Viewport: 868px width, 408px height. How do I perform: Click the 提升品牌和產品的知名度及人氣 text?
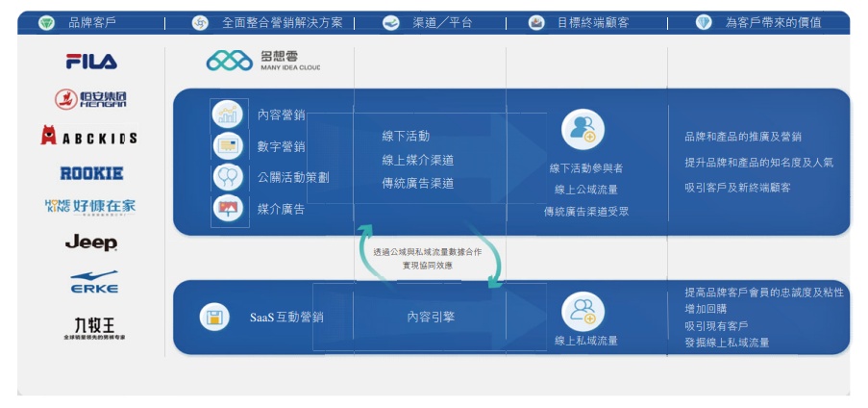pos(759,163)
